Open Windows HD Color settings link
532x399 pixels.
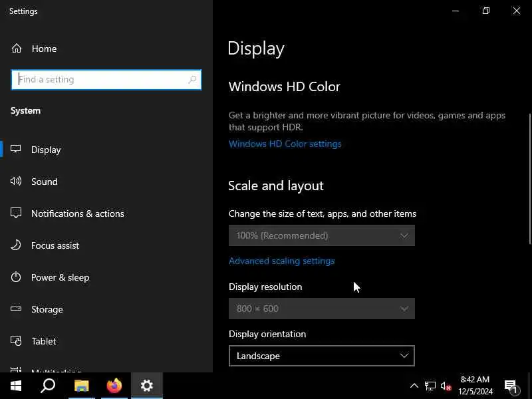(285, 144)
